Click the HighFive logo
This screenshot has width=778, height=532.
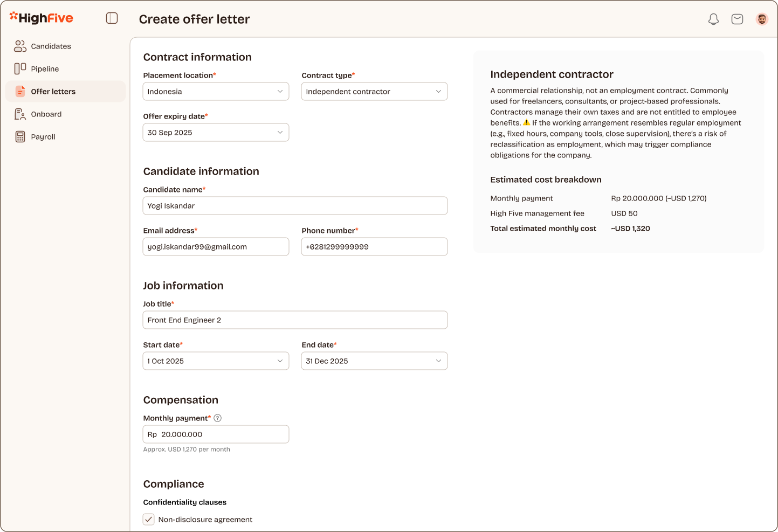[x=41, y=18]
